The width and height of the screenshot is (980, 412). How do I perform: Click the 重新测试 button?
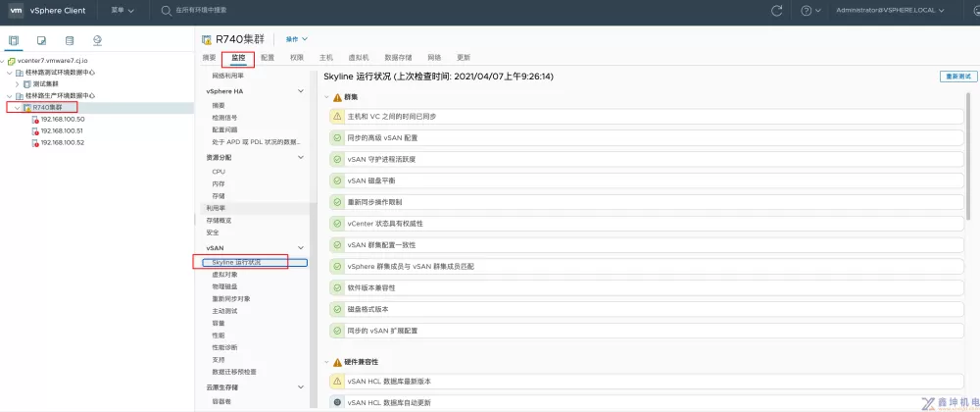coord(958,77)
